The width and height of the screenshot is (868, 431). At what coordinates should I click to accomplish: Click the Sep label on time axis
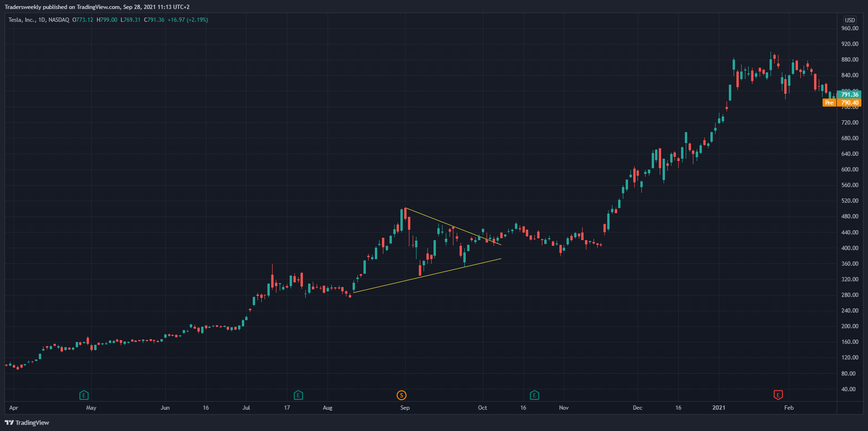click(x=405, y=408)
